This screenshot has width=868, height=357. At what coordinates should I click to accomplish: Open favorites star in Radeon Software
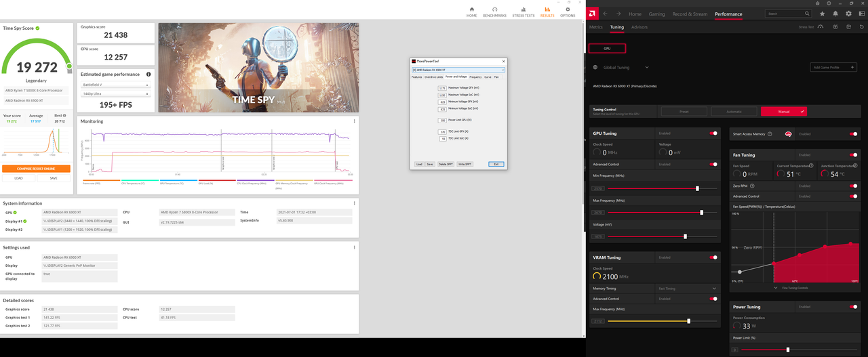(x=823, y=14)
